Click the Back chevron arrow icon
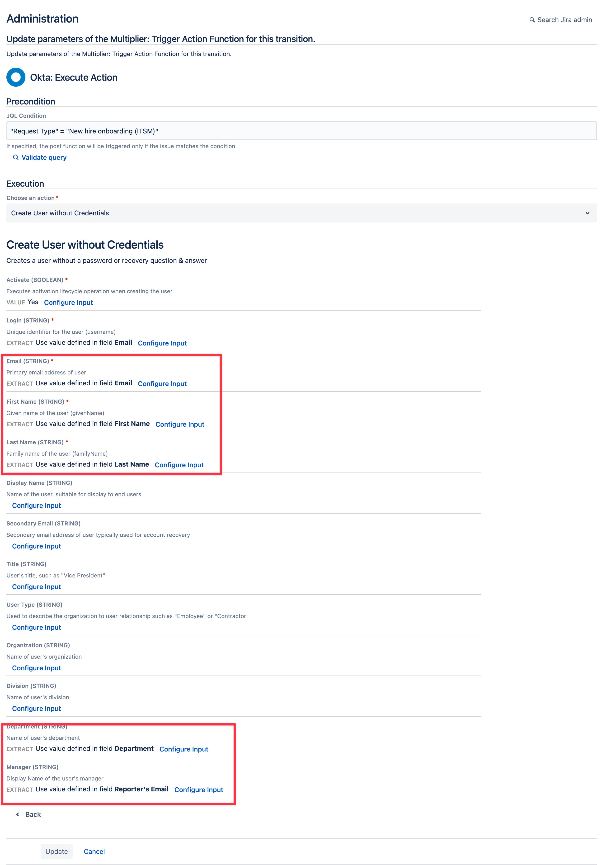 pyautogui.click(x=18, y=814)
